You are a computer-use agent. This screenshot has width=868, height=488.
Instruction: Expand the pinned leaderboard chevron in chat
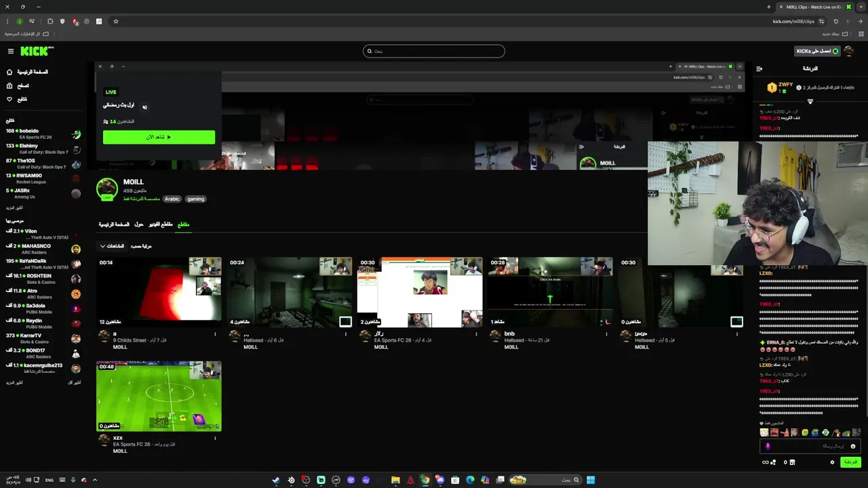[x=810, y=102]
